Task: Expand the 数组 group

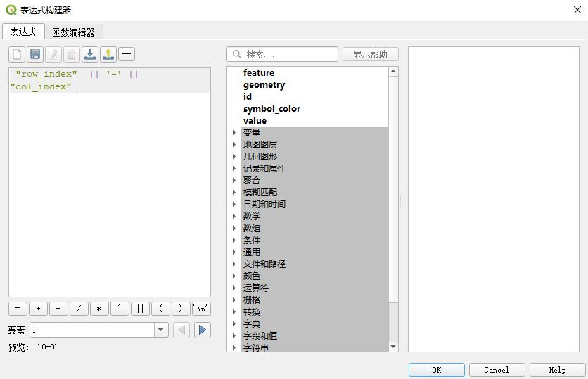Action: tap(234, 229)
